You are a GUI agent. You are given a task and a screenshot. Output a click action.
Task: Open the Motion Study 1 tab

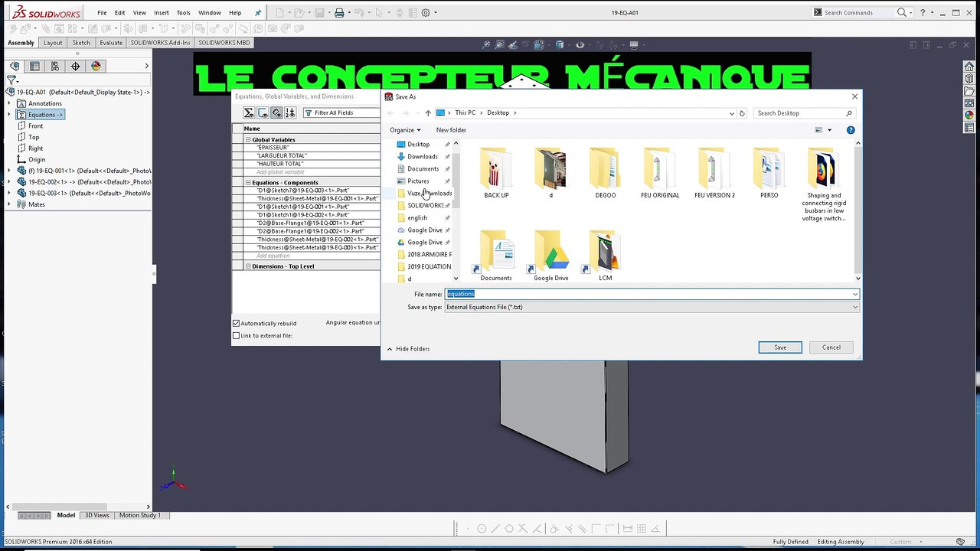pos(140,516)
